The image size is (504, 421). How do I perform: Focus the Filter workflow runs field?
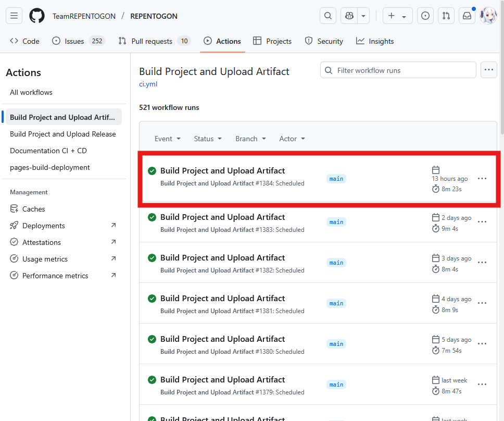[x=398, y=70]
